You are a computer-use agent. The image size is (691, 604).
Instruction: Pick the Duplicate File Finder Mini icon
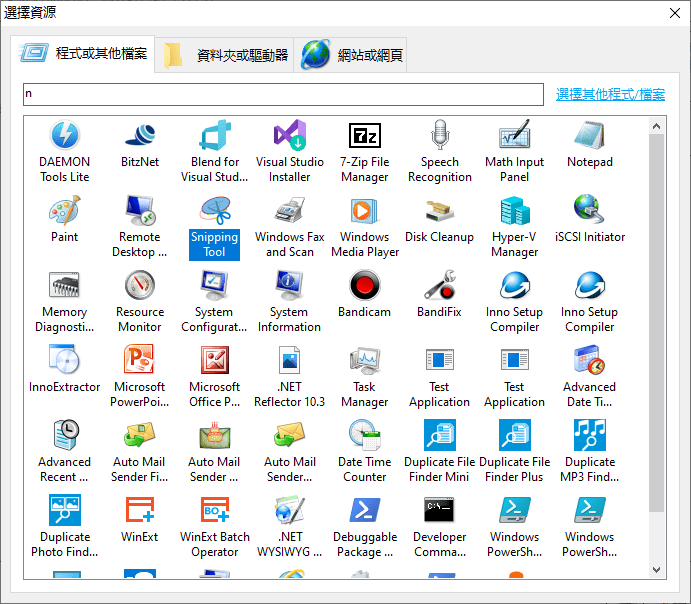pos(439,435)
